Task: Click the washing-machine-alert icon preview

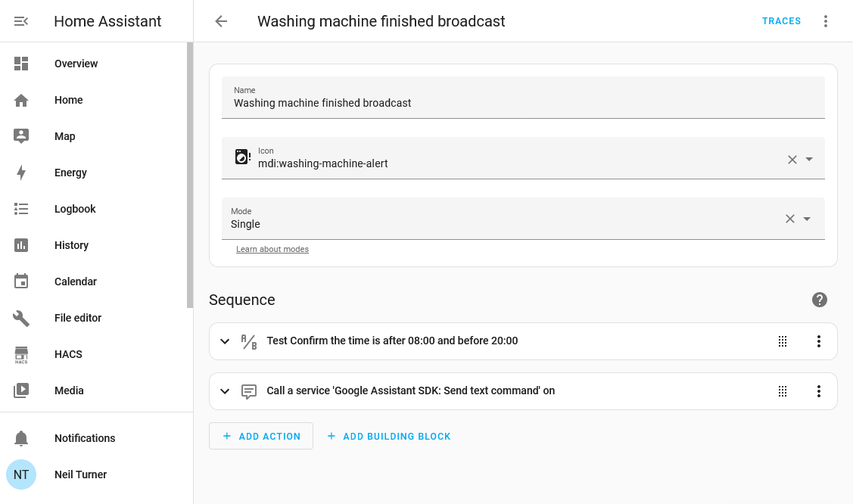Action: point(241,156)
